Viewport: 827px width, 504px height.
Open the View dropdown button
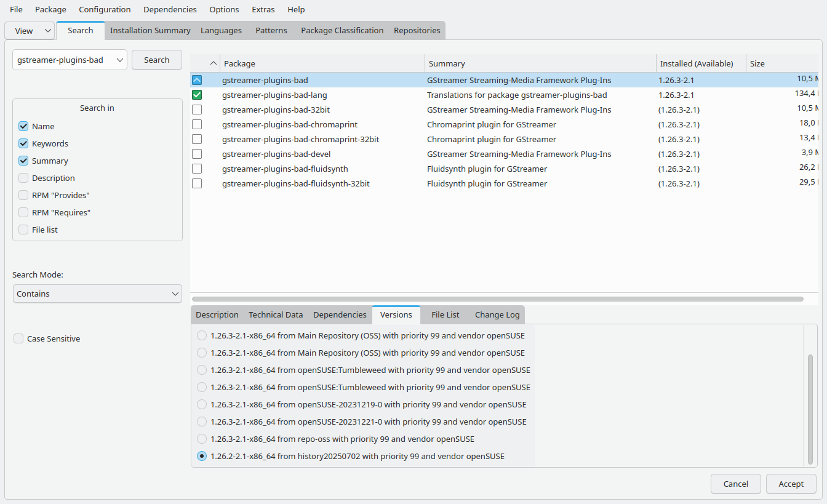coord(30,31)
